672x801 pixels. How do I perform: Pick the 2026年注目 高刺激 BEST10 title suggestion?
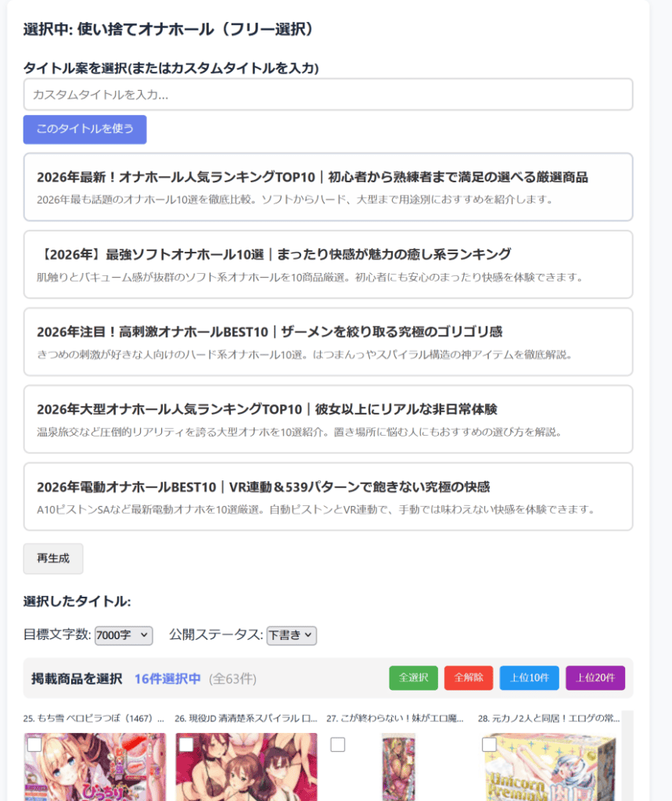pos(328,342)
